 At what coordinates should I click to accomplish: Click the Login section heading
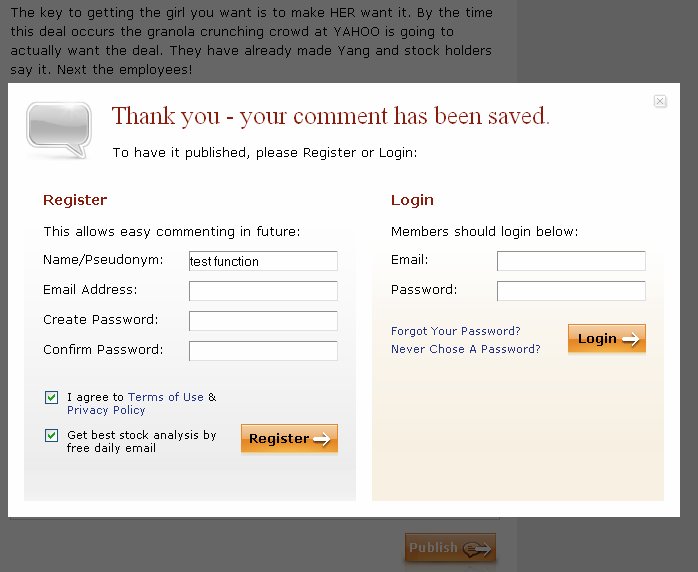[412, 200]
